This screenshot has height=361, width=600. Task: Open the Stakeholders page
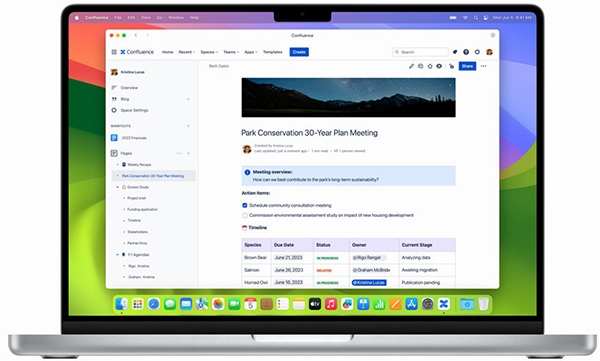137,232
